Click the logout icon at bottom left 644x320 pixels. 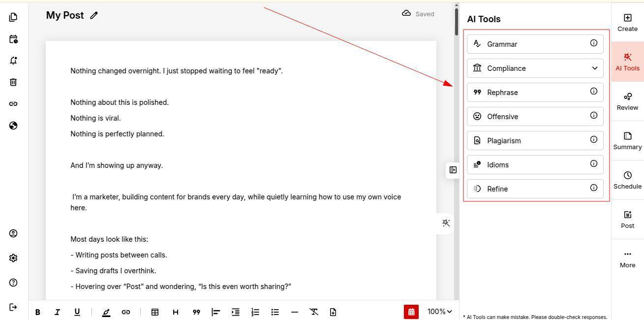[13, 307]
